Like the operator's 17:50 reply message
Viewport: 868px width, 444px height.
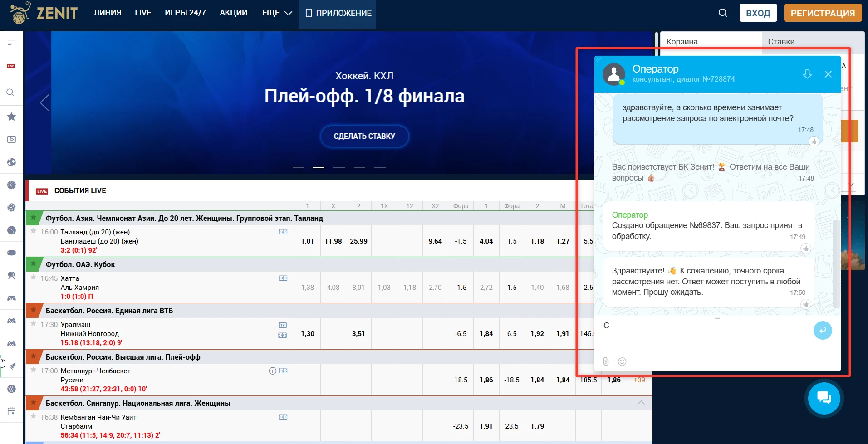[806, 304]
